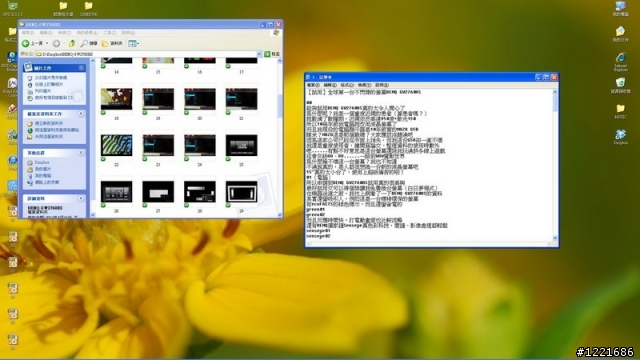Click the Back button in Explorer toolbar
This screenshot has width=640, height=360.
(33, 43)
